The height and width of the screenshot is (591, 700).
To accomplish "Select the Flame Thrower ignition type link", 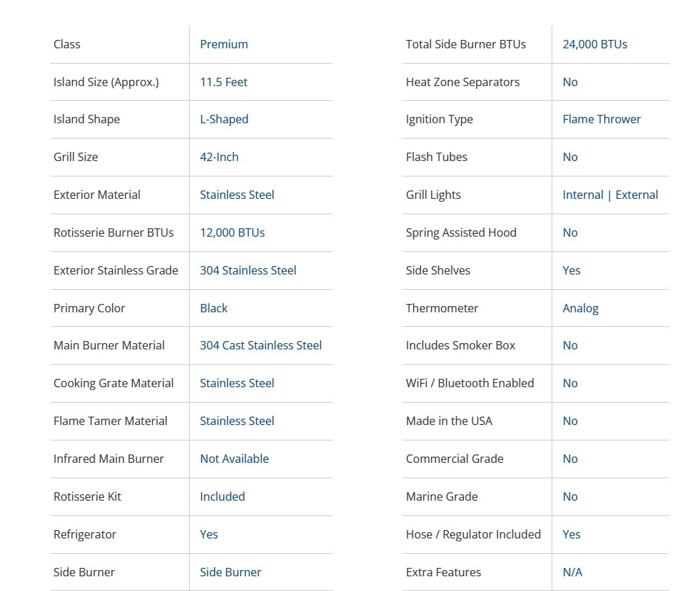I will pyautogui.click(x=601, y=119).
